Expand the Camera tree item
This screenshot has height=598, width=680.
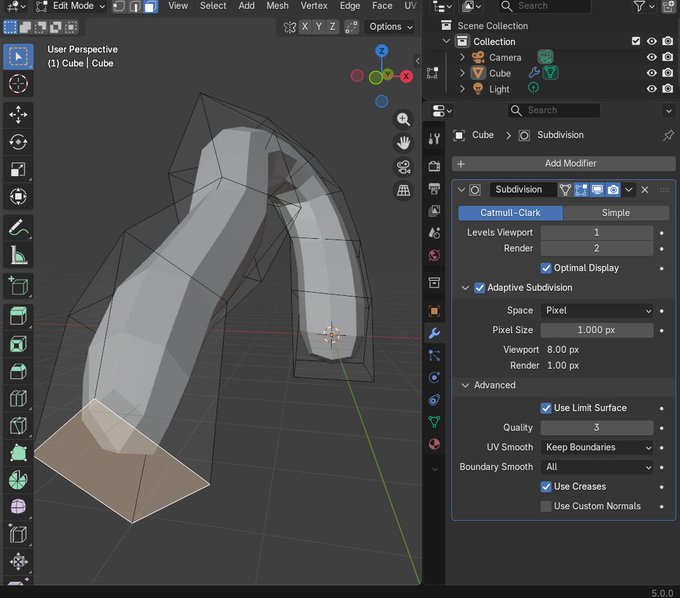(462, 57)
